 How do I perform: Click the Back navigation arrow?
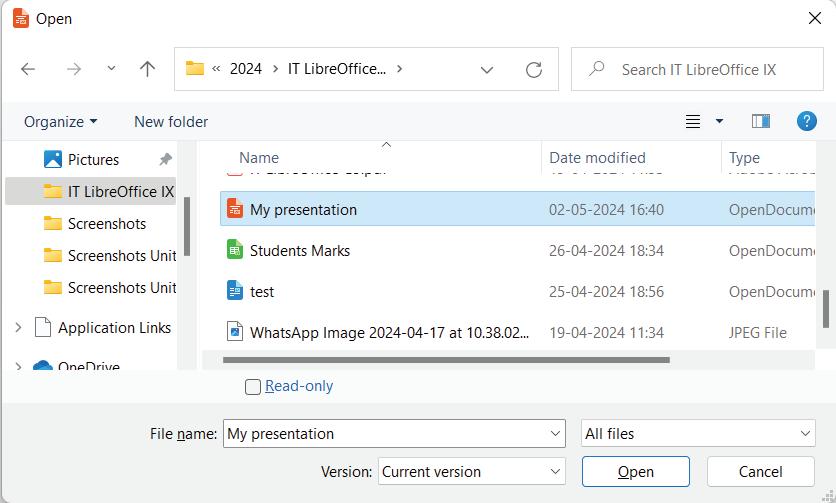click(x=28, y=69)
